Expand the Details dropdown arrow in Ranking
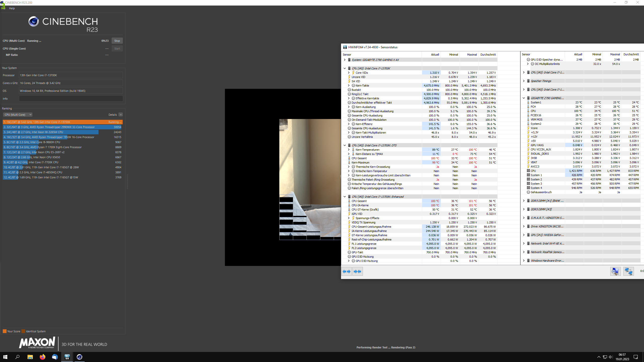This screenshot has height=362, width=644. pos(121,115)
